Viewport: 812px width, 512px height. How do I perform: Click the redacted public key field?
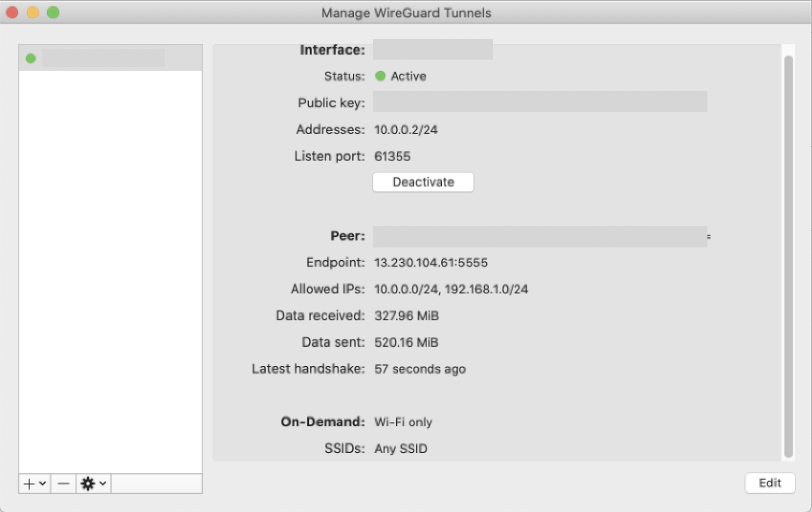click(x=540, y=101)
